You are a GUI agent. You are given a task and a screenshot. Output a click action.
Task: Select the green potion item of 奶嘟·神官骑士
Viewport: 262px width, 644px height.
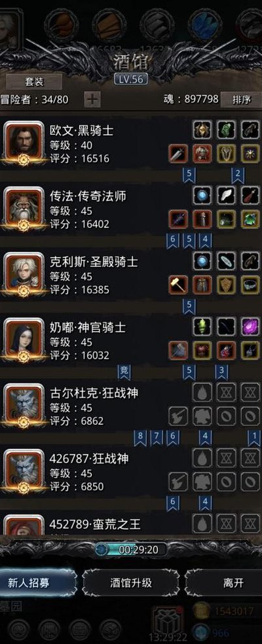(202, 327)
